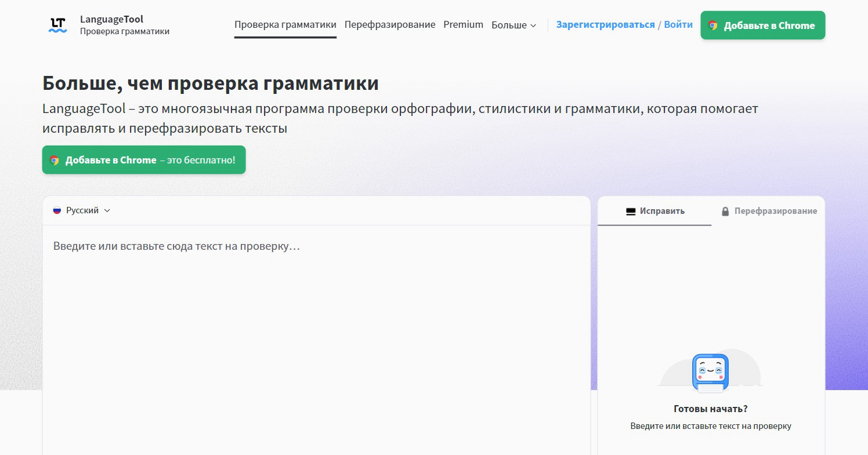Viewport: 868px width, 455px height.
Task: Click the Зарегистрироваться link
Action: 605,24
